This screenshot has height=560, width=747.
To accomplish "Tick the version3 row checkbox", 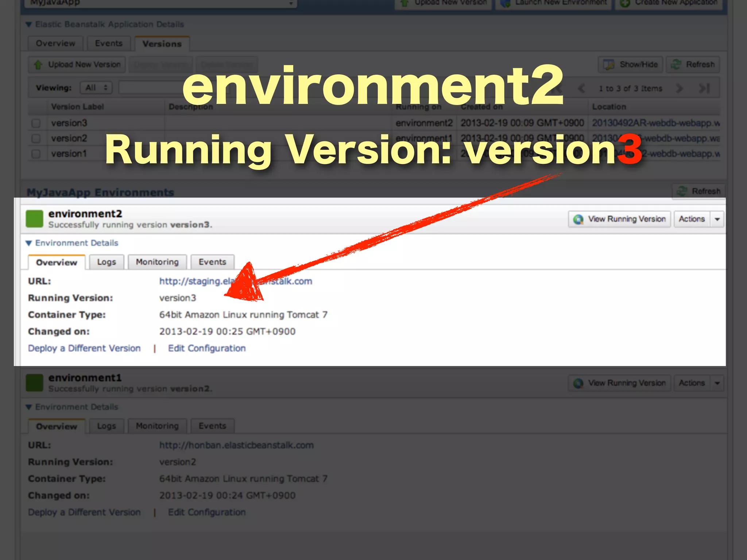I will [x=36, y=123].
